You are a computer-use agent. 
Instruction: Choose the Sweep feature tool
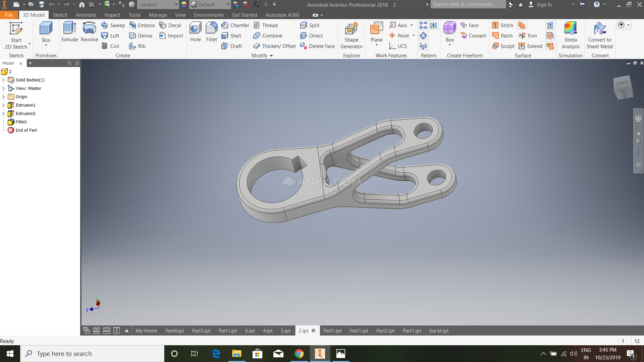113,25
